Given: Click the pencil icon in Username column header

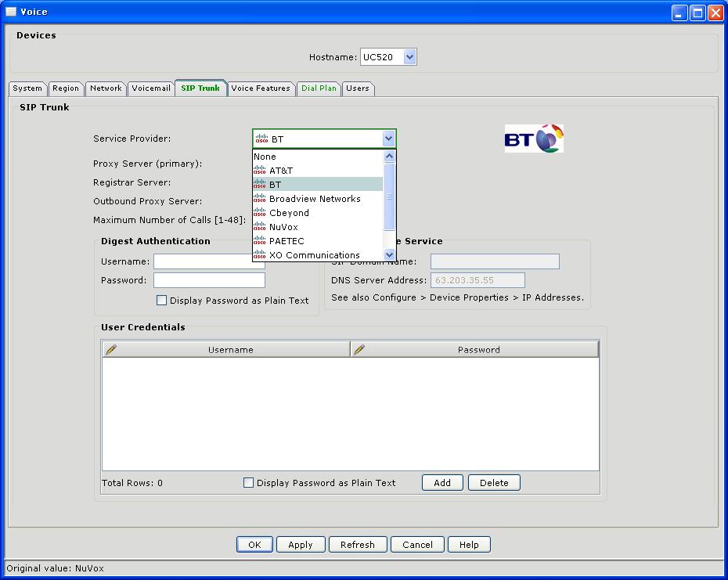Looking at the screenshot, I should [x=111, y=349].
